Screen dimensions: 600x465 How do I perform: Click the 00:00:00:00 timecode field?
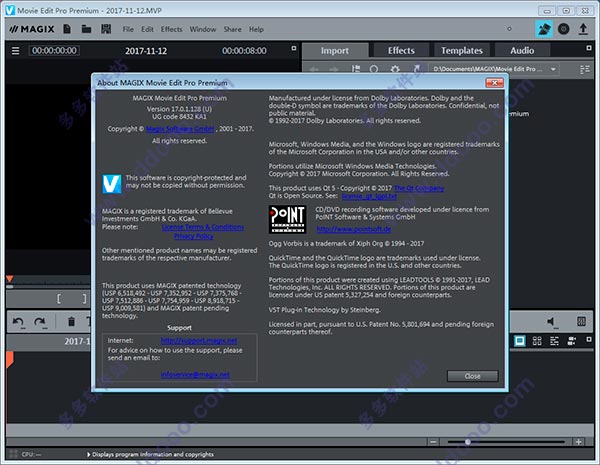click(x=54, y=51)
